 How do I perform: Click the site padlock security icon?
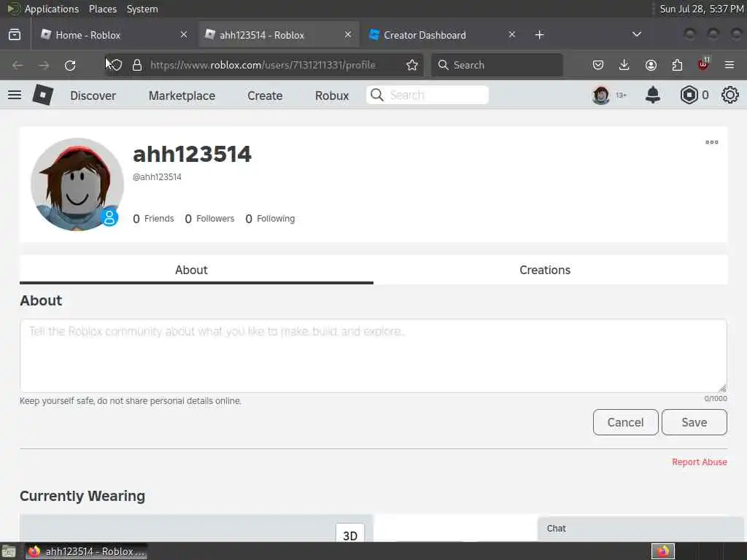(x=137, y=65)
